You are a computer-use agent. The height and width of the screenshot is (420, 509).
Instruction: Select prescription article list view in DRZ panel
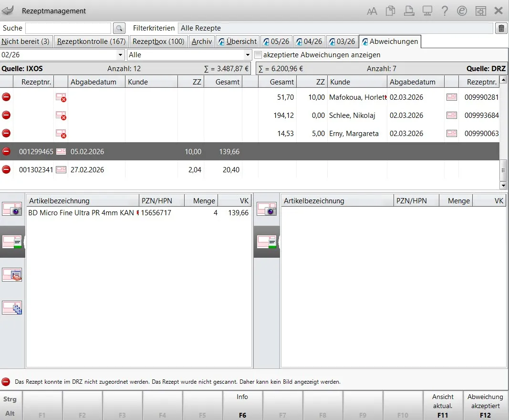point(267,241)
